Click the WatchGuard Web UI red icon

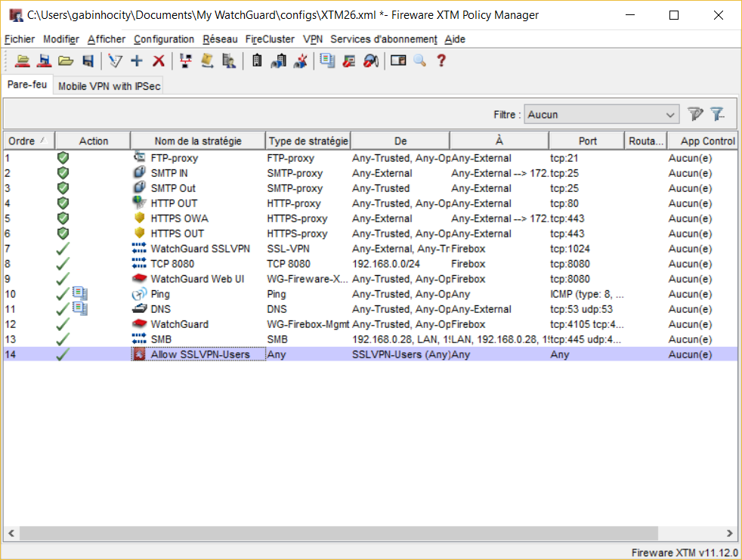coord(139,278)
